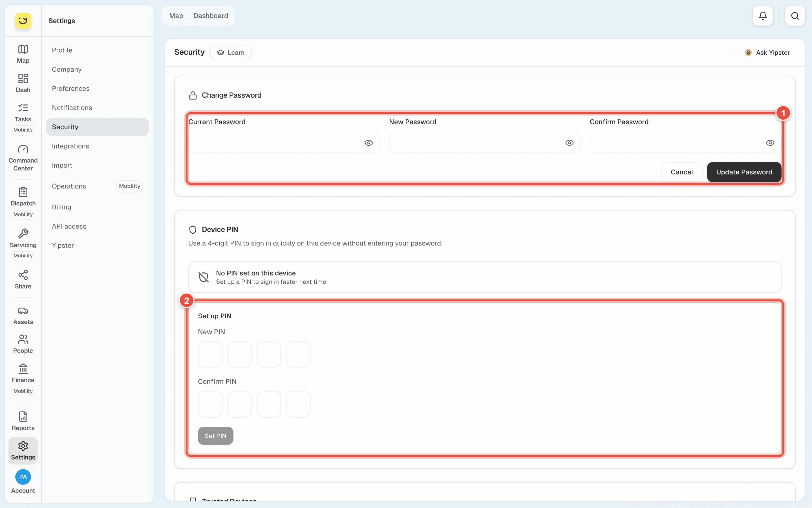Open the Operations settings section

coord(97,186)
